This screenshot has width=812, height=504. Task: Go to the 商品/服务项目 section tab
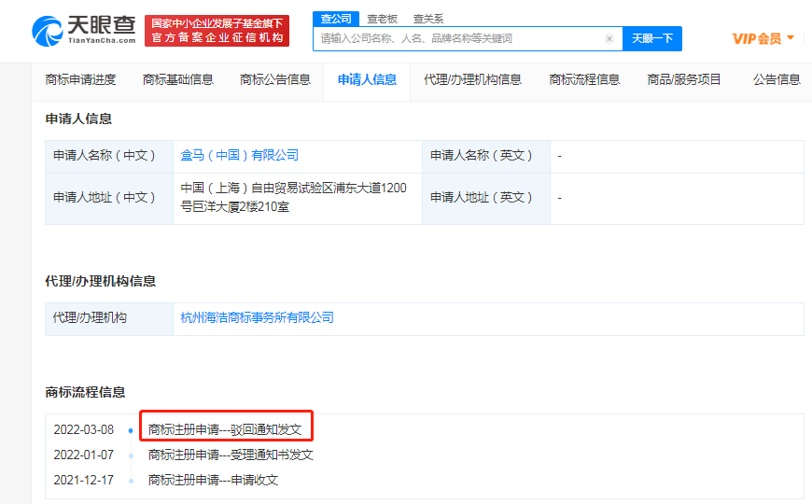pyautogui.click(x=683, y=79)
